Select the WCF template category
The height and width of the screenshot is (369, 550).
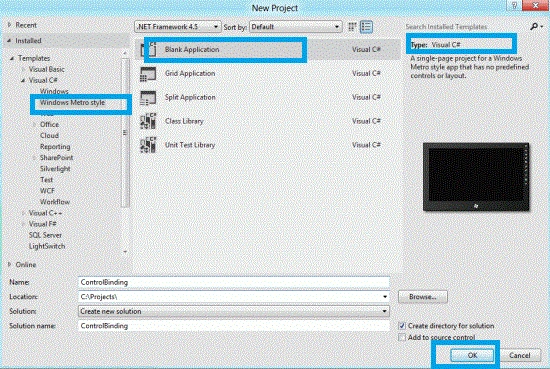[x=47, y=191]
